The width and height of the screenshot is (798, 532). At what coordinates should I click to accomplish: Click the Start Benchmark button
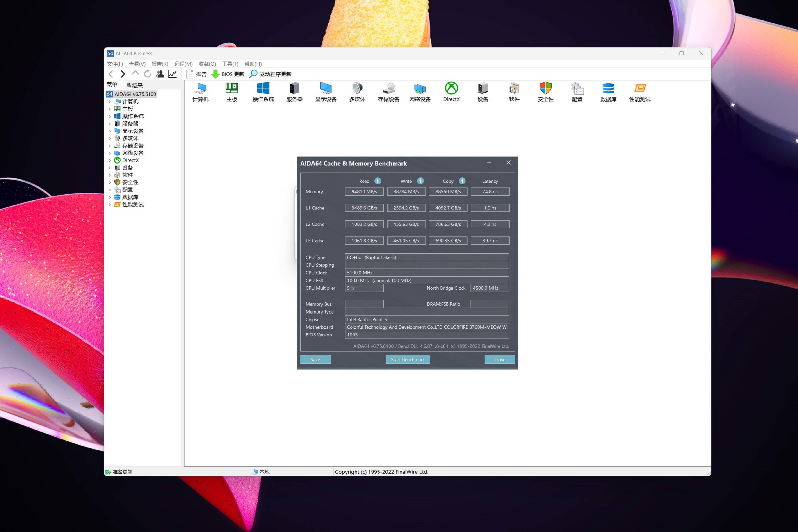click(408, 359)
